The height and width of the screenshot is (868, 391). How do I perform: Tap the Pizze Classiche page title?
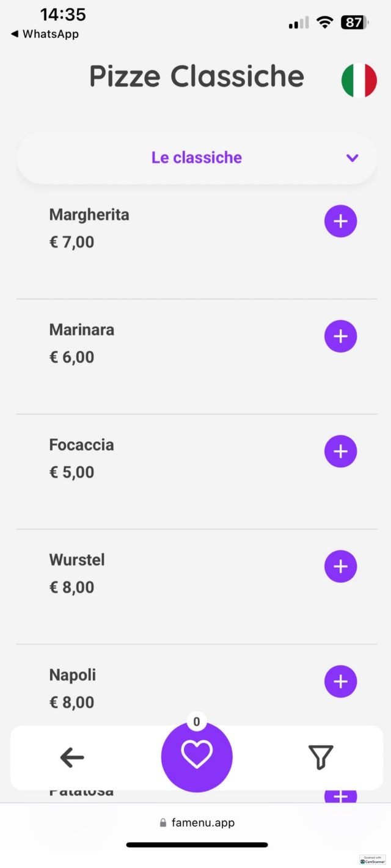point(197,77)
